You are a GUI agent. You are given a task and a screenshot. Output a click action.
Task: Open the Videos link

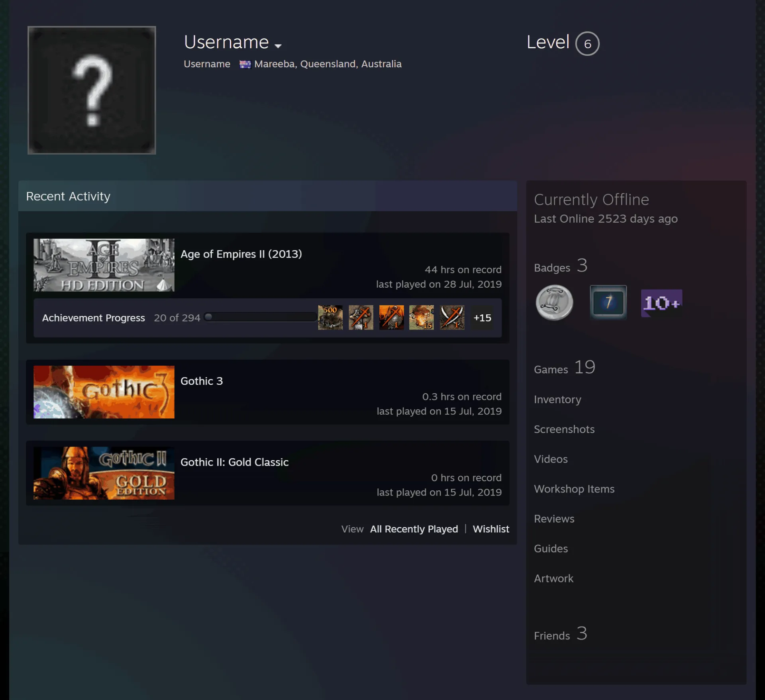click(551, 459)
